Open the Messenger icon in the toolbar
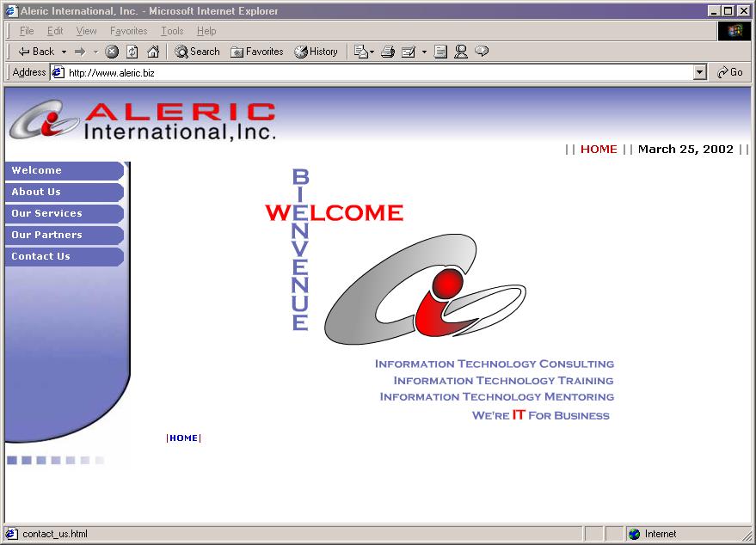The height and width of the screenshot is (545, 756). [461, 52]
